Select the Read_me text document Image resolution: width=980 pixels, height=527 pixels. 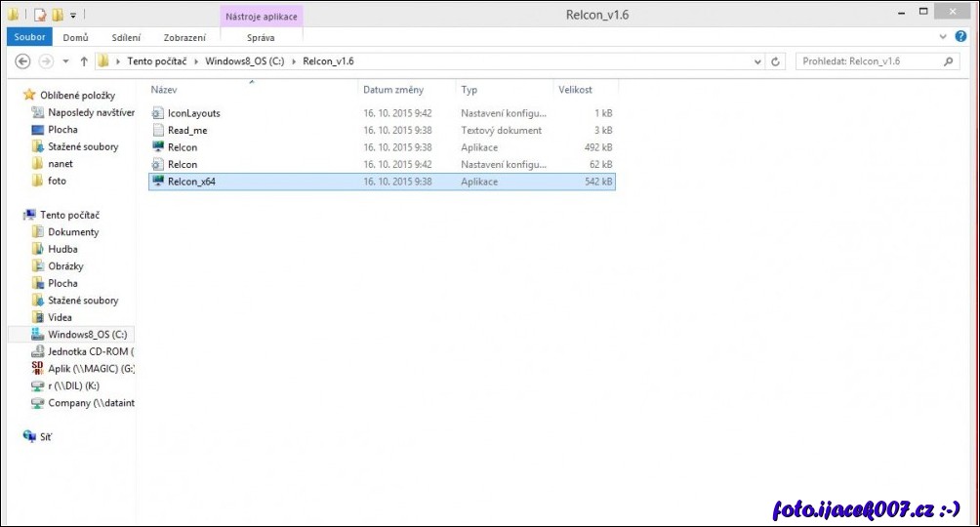click(x=187, y=130)
